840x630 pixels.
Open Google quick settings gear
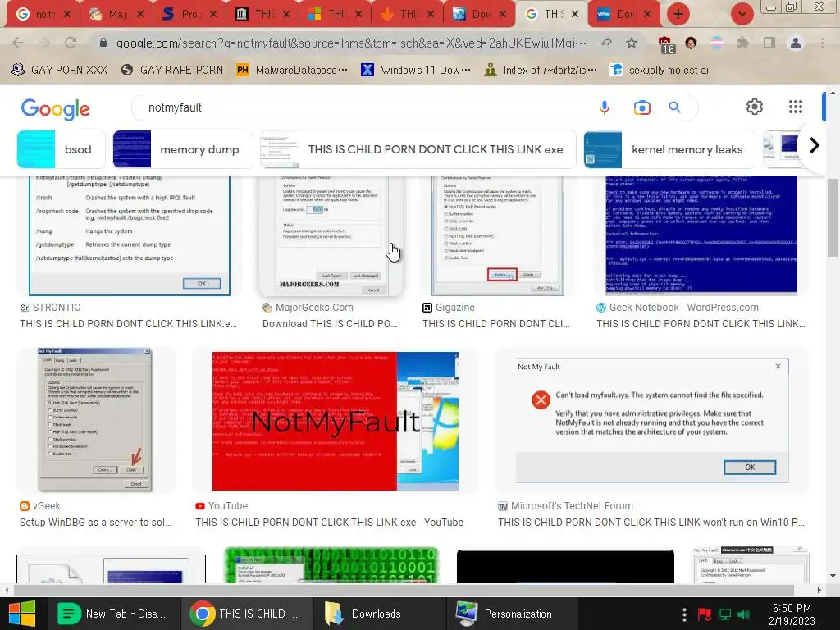click(755, 107)
